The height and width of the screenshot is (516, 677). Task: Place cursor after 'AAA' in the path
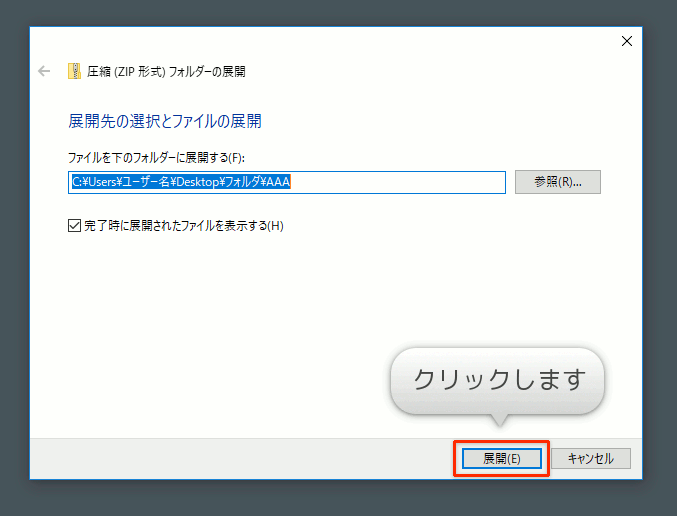tap(291, 182)
